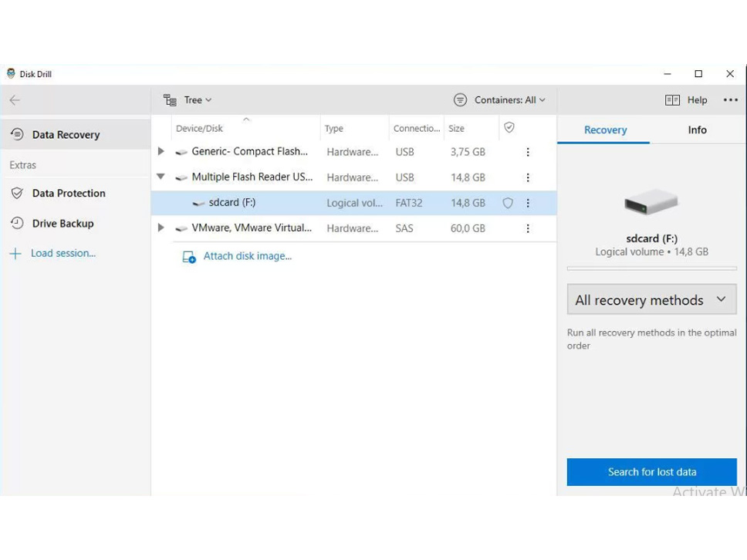This screenshot has width=747, height=560.
Task: Click the Help book icon
Action: click(x=672, y=100)
